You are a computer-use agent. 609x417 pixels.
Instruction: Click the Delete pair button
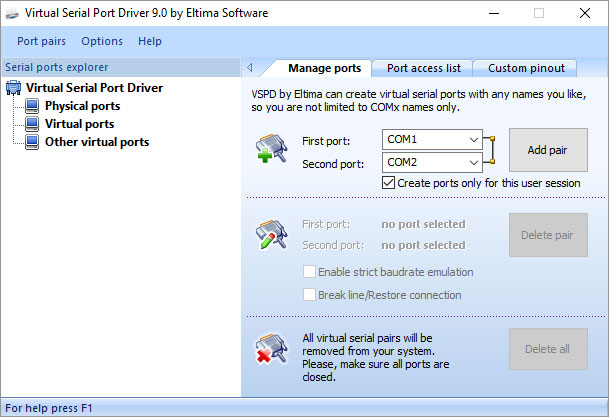[548, 235]
